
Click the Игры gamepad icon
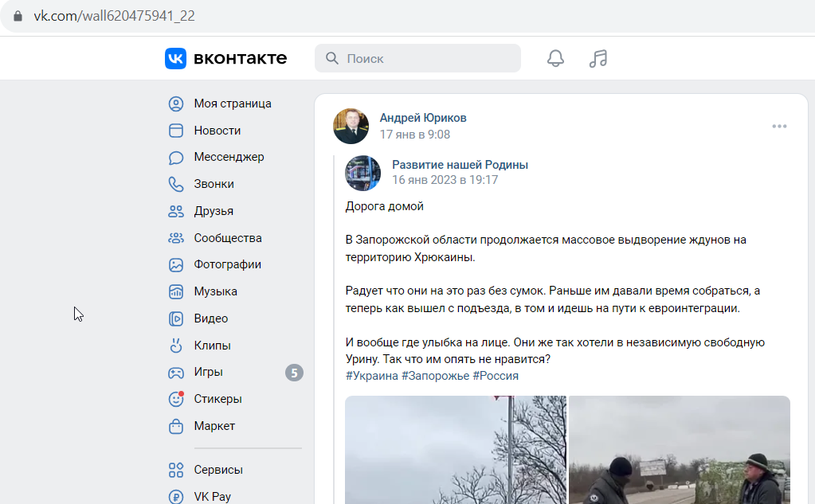176,373
